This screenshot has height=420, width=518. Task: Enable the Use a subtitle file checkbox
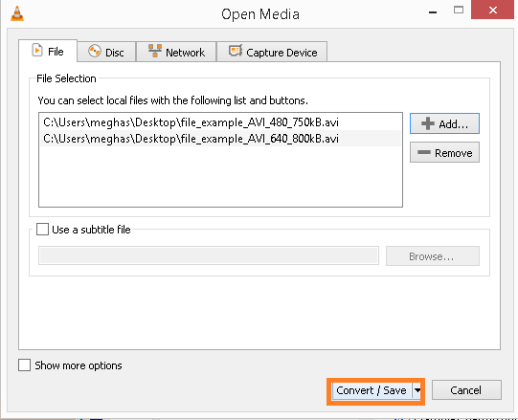tap(42, 230)
